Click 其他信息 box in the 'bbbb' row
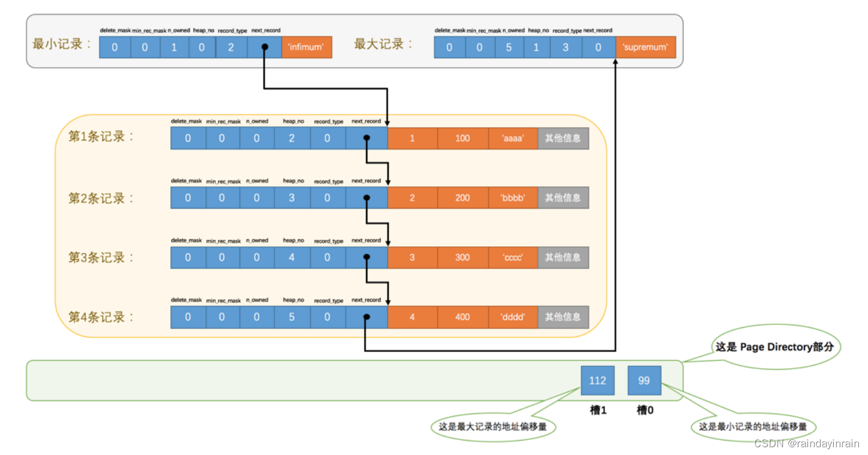 coord(563,198)
